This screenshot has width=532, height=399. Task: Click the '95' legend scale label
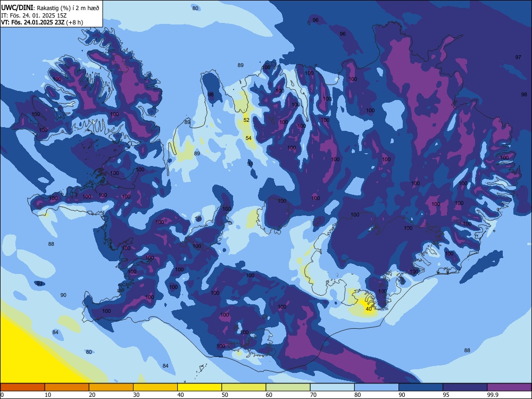(x=446, y=395)
